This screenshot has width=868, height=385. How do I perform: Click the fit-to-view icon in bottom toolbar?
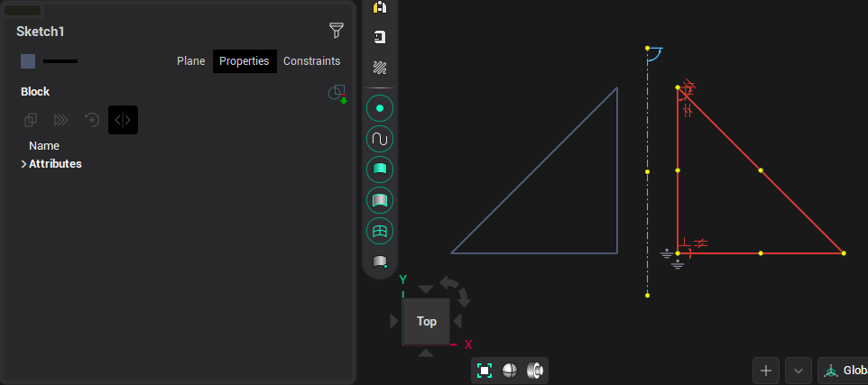pos(485,371)
